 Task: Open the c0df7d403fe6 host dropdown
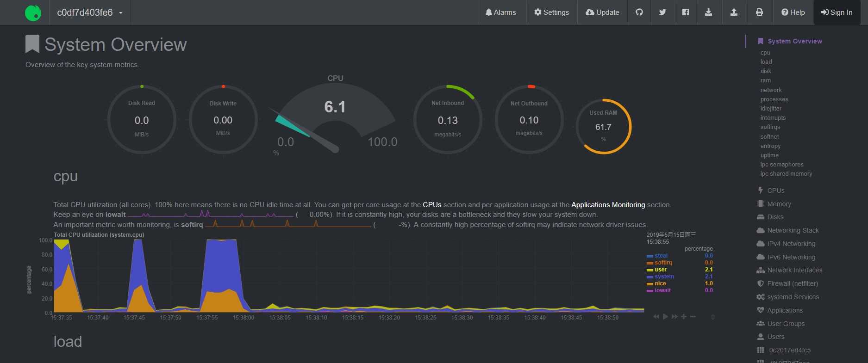tap(90, 12)
